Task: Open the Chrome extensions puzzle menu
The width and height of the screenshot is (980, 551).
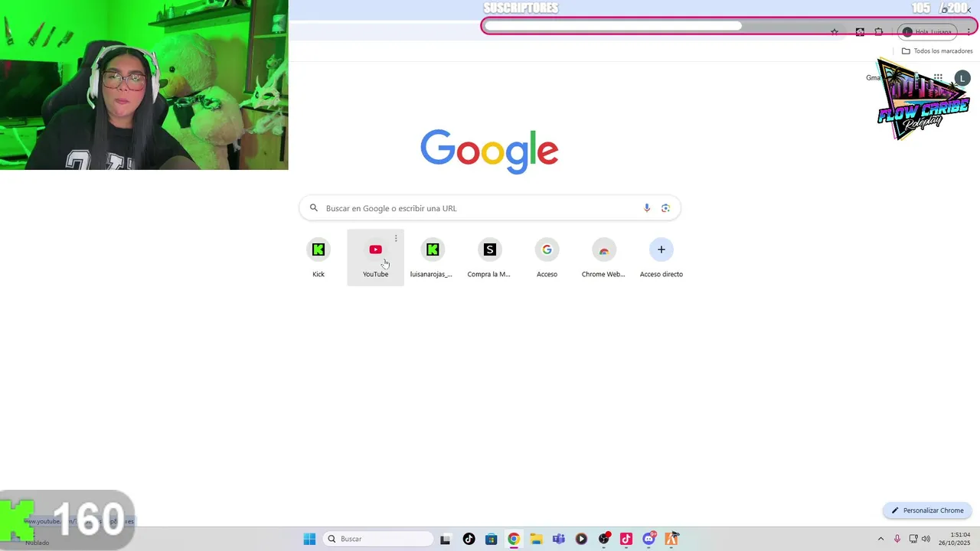Action: (x=879, y=32)
